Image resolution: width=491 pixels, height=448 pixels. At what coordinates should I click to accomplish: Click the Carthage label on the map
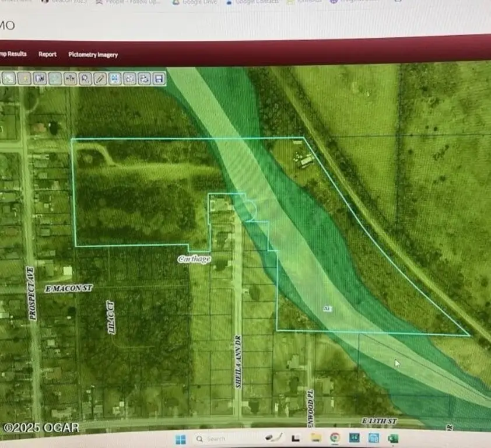pyautogui.click(x=194, y=258)
